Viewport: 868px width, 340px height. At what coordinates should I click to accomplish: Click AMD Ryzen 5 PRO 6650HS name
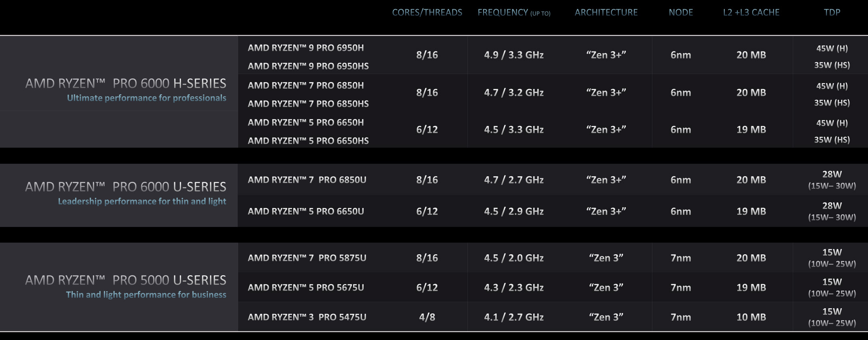(308, 141)
